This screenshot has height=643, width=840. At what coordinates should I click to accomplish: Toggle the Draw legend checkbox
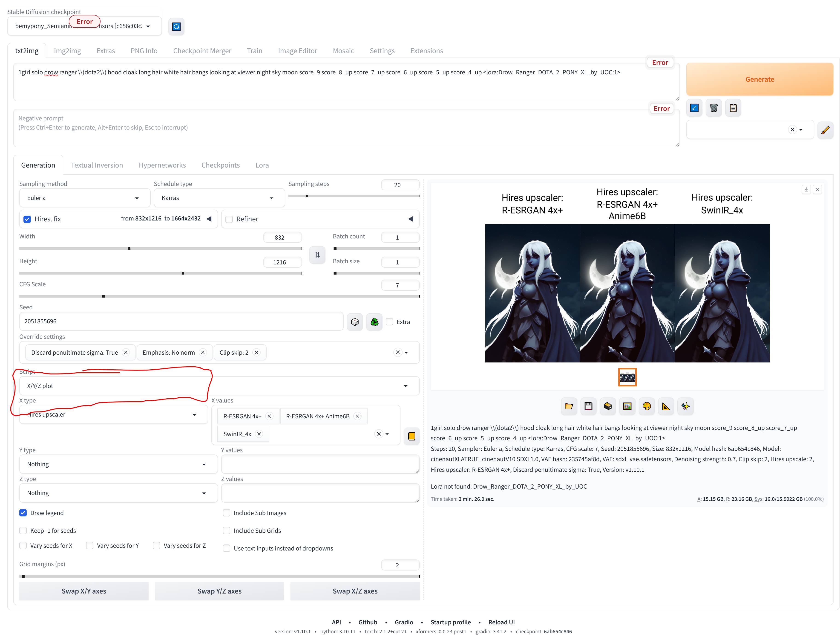pyautogui.click(x=23, y=513)
